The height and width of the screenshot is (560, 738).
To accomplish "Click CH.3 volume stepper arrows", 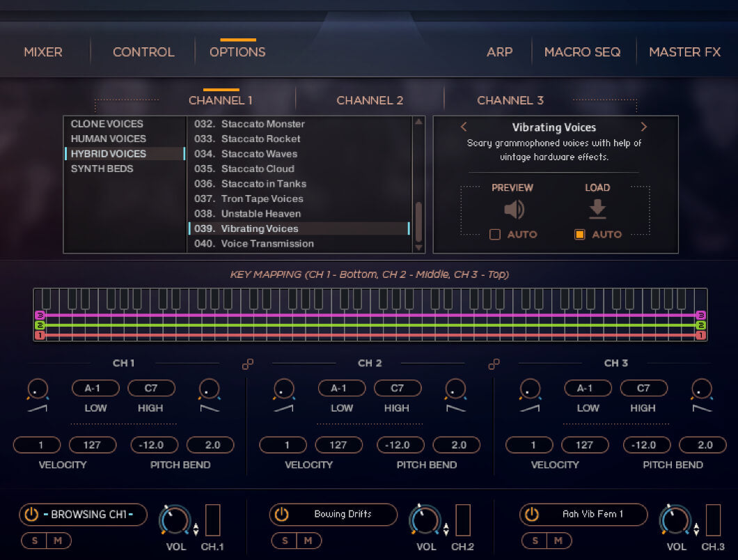I will pos(697,529).
